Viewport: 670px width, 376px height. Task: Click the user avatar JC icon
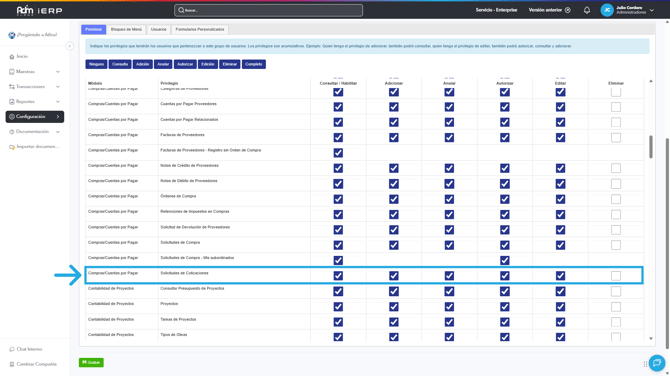(607, 10)
